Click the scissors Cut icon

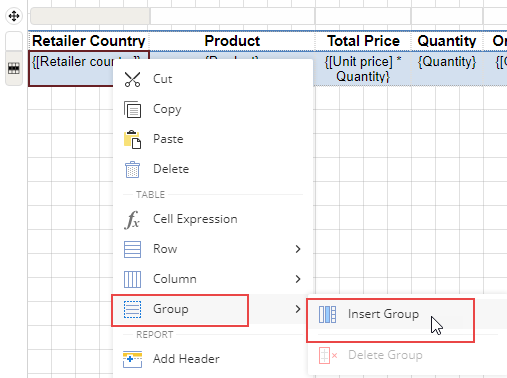point(132,79)
